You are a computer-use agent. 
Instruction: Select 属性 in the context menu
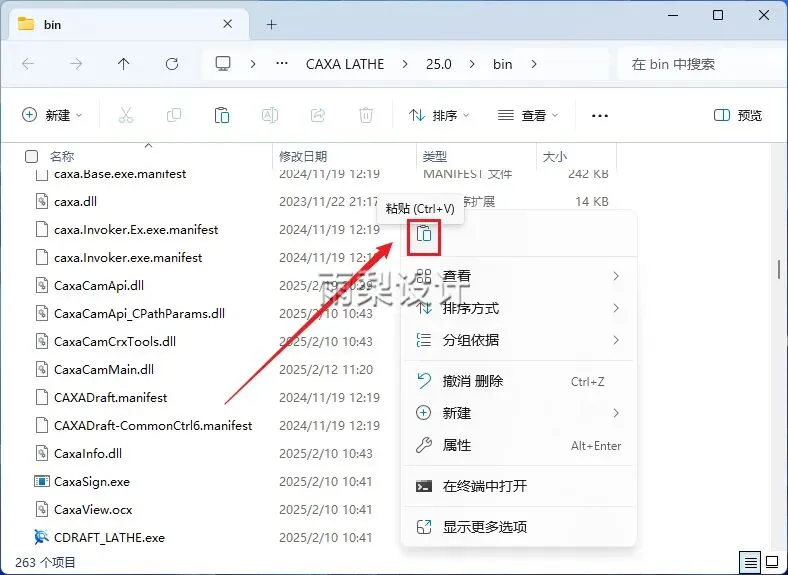[x=519, y=445]
